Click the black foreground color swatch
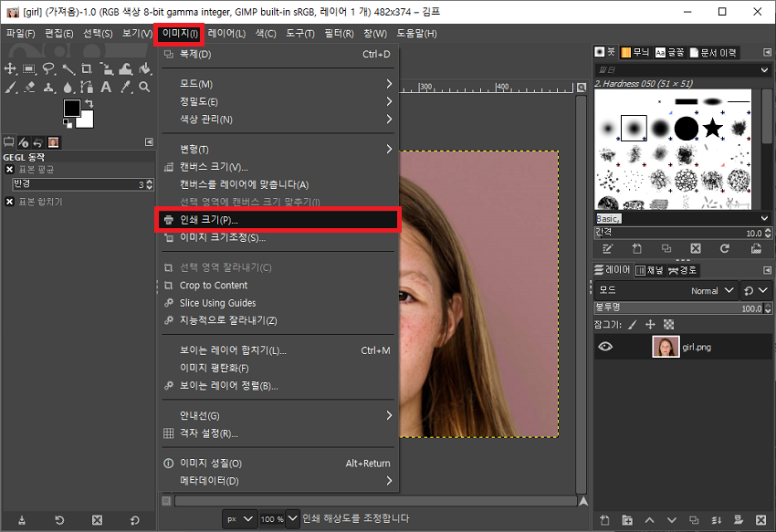 pyautogui.click(x=70, y=107)
